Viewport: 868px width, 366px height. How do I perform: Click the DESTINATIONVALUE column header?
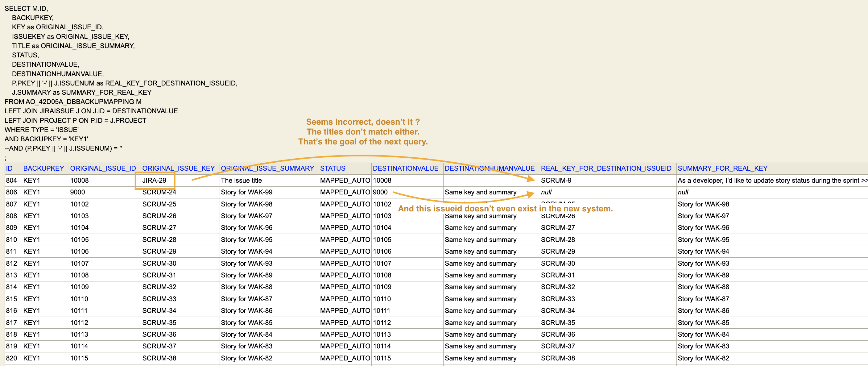[x=405, y=168]
